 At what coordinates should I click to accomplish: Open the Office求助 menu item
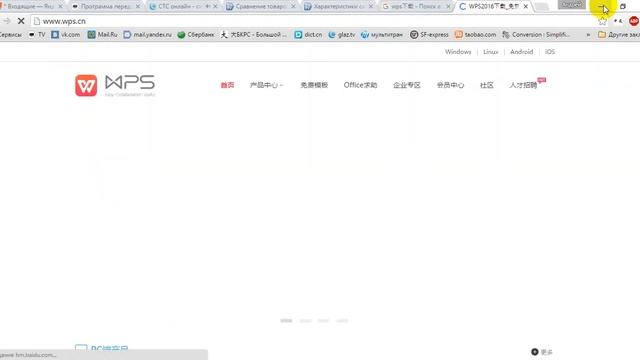pos(360,85)
